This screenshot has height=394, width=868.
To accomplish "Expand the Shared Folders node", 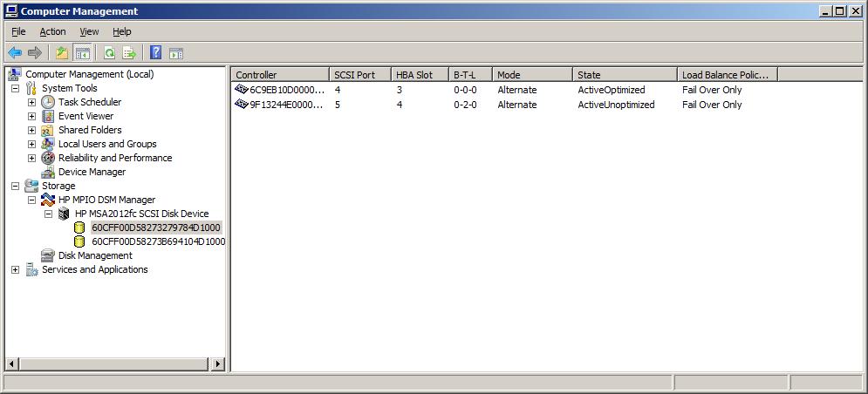I will tap(31, 131).
